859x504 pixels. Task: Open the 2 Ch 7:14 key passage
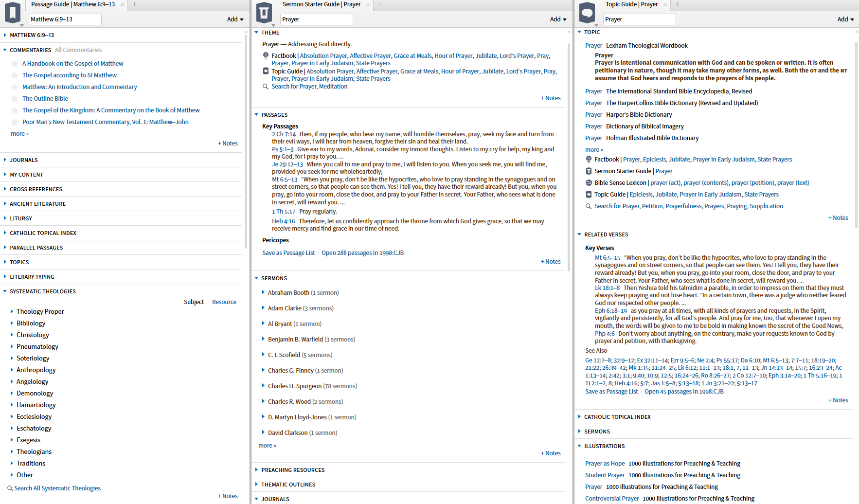pyautogui.click(x=284, y=134)
